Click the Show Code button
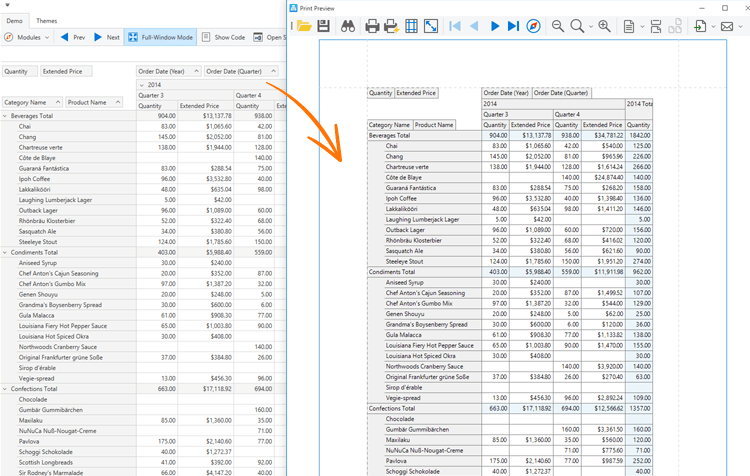This screenshot has height=476, width=750. 223,37
